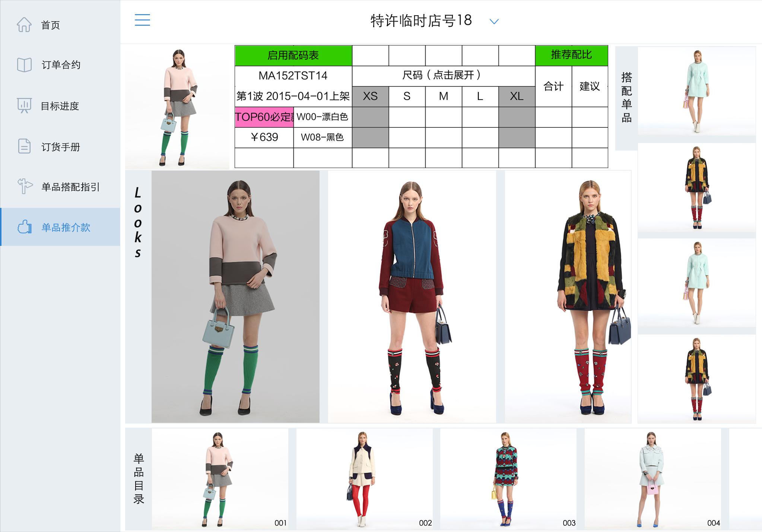Screen dimensions: 762x532
Task: Click the target progress presentation icon
Action: (x=24, y=106)
